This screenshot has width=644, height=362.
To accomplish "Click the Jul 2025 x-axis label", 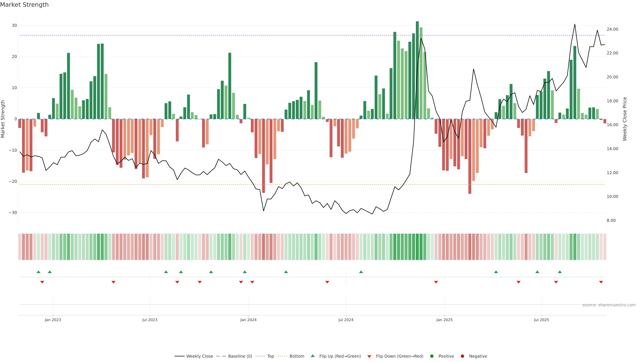I will [x=541, y=320].
